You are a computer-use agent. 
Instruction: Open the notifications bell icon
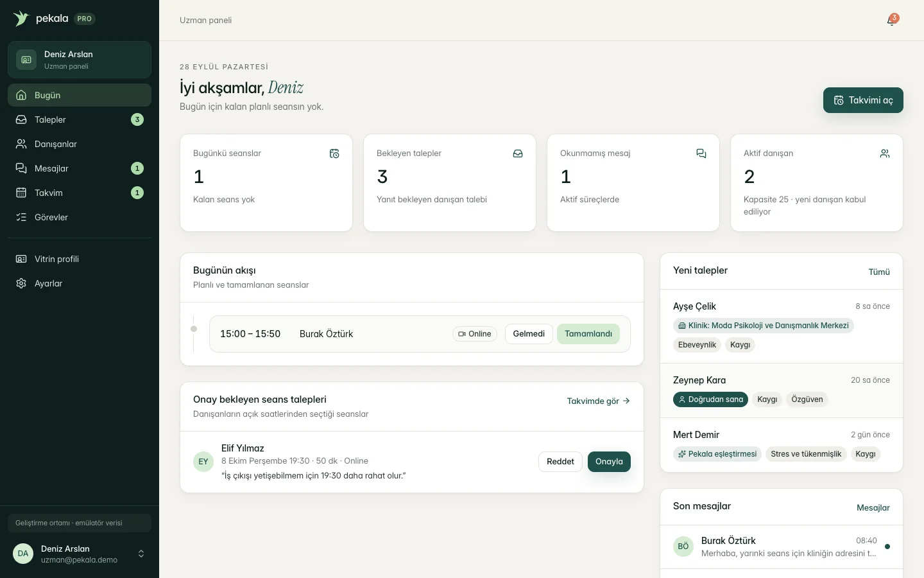point(891,21)
